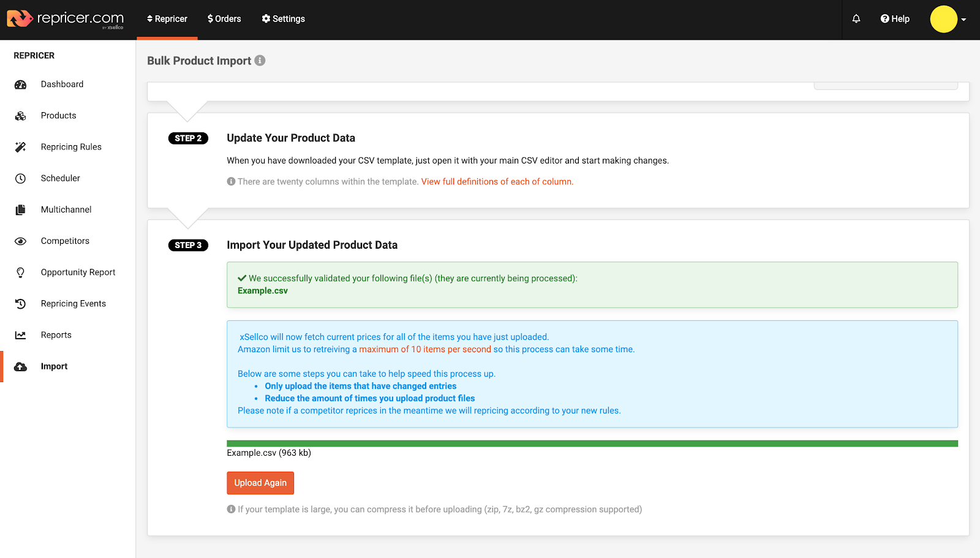This screenshot has height=558, width=980.
Task: Click the Repricing Rules wand icon
Action: pyautogui.click(x=21, y=147)
